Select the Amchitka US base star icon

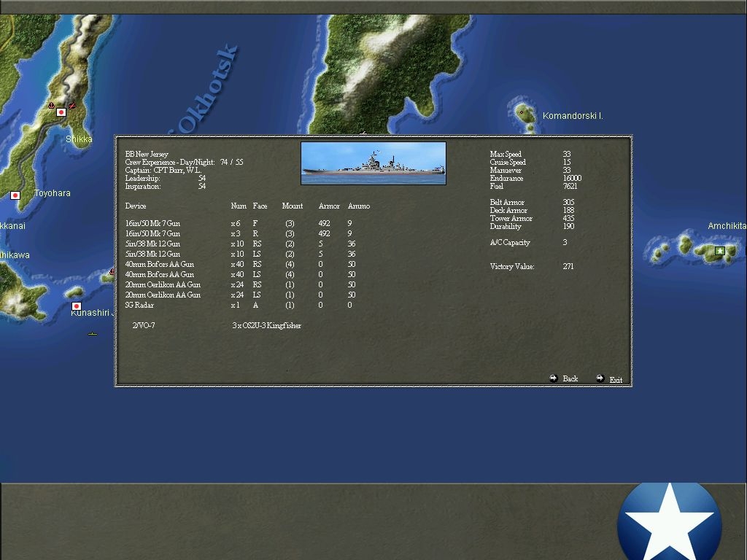coord(720,251)
